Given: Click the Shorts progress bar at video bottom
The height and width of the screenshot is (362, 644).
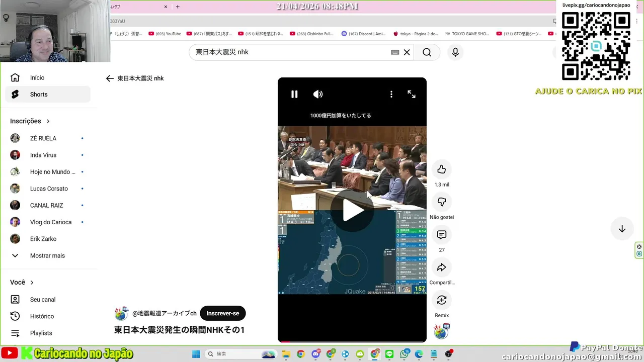Looking at the screenshot, I should point(352,341).
